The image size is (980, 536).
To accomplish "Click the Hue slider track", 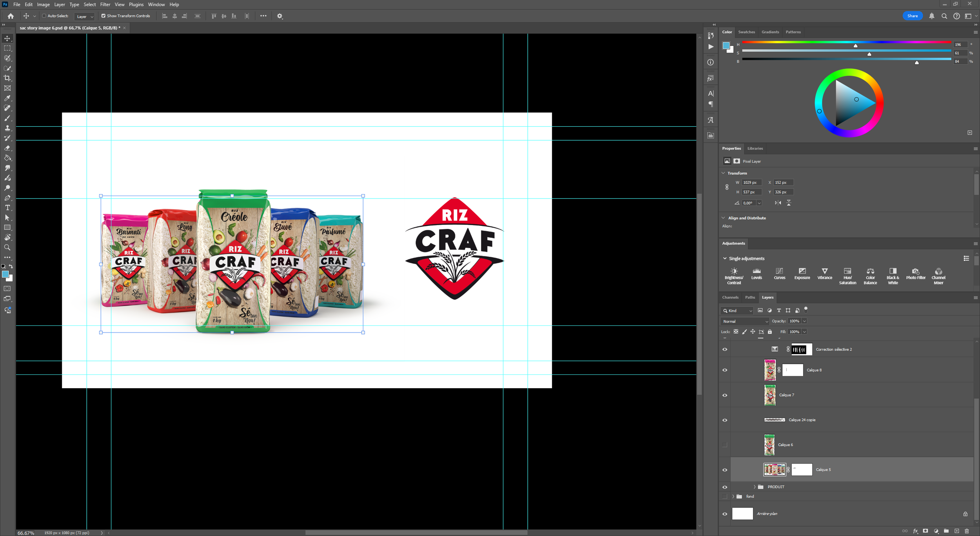I will [x=846, y=42].
